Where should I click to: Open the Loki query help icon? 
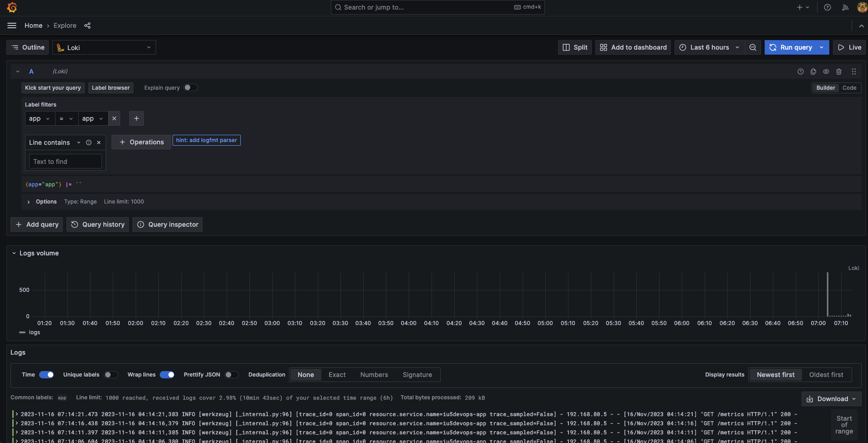point(800,71)
